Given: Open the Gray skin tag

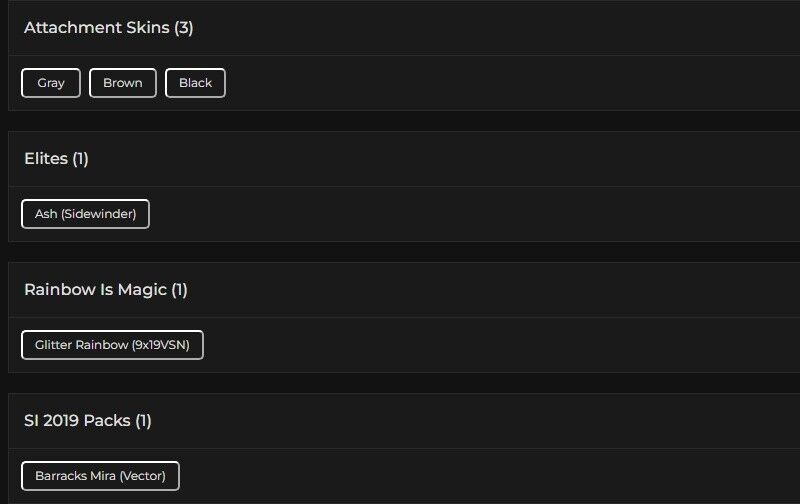Looking at the screenshot, I should [51, 83].
